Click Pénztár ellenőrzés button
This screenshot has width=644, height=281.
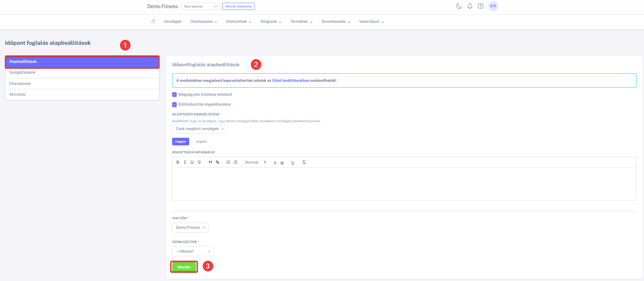pyautogui.click(x=238, y=6)
